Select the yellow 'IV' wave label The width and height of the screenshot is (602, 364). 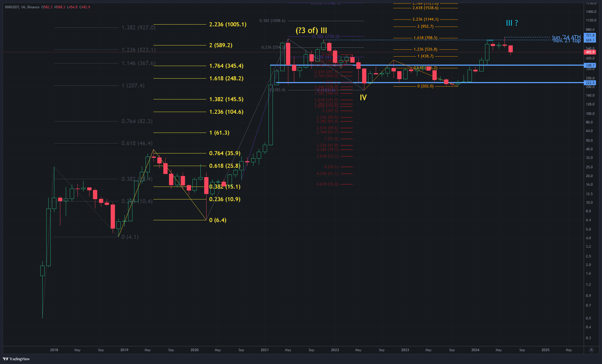pyautogui.click(x=363, y=98)
